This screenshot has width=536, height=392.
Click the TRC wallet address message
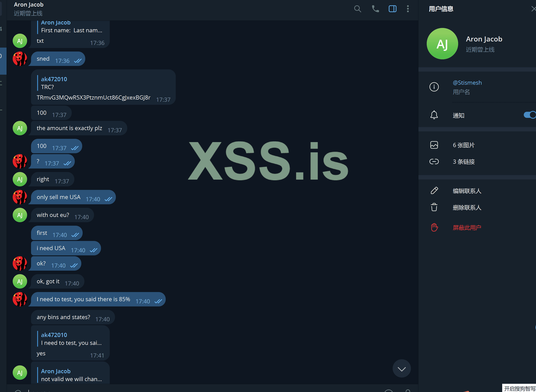point(93,98)
